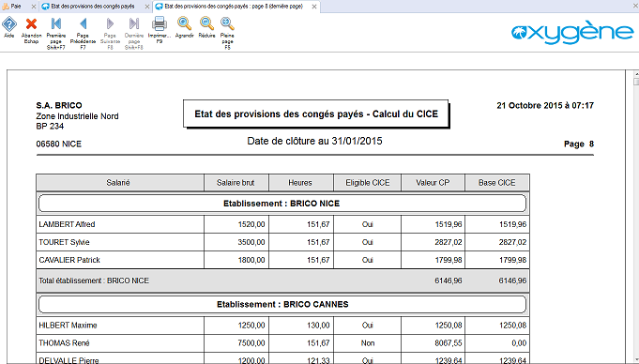This screenshot has height=364, width=639.
Task: Select the LAMBERT Alfred row name
Action: (x=67, y=224)
